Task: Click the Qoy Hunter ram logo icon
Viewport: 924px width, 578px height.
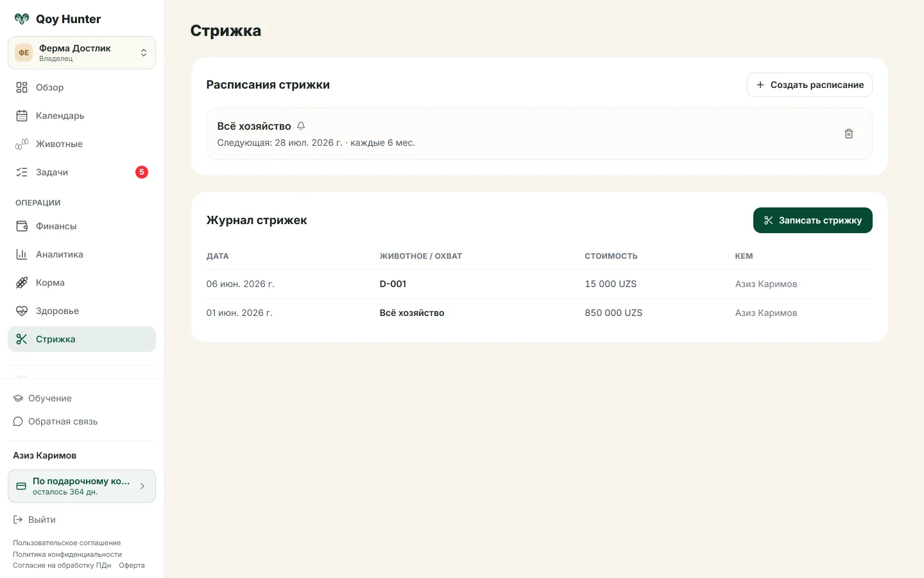Action: point(22,19)
